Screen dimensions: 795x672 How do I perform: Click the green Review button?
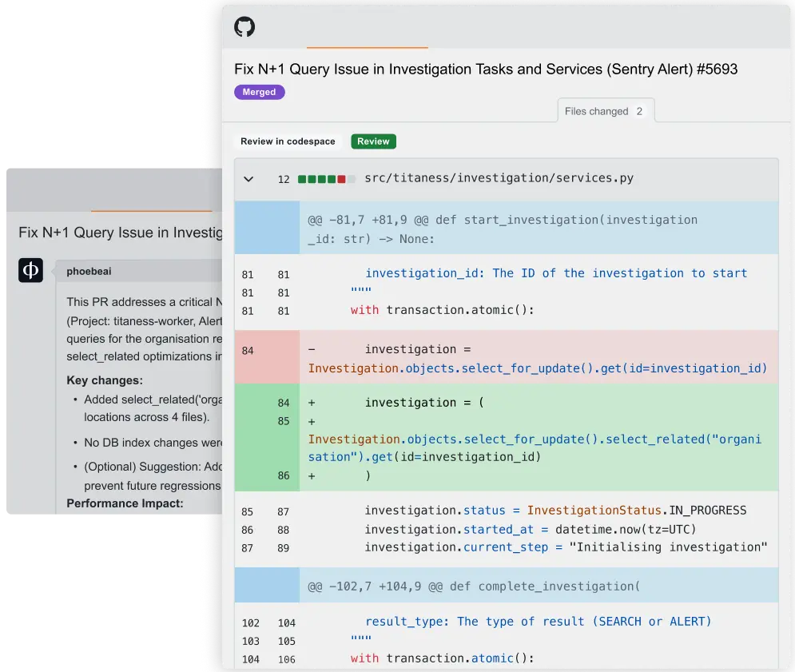tap(372, 141)
